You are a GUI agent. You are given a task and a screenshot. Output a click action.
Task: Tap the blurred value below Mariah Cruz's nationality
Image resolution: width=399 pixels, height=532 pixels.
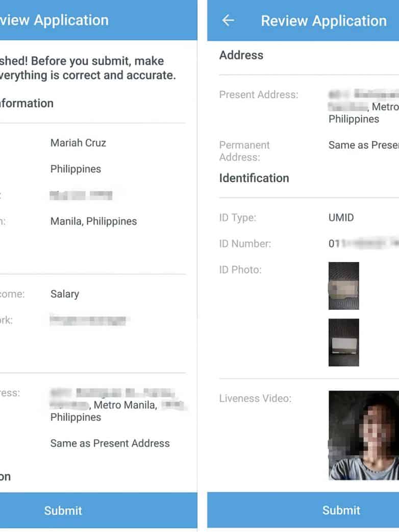point(81,195)
